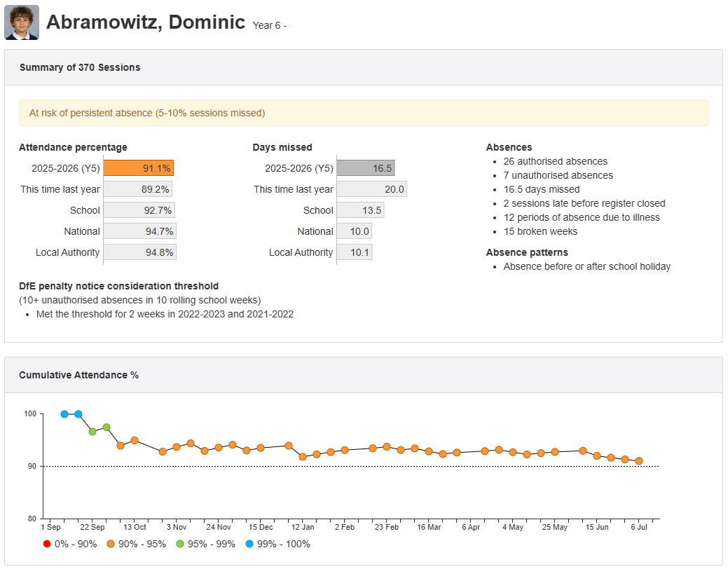
Task: Click the student name Abramowitz, Dominic
Action: [146, 22]
